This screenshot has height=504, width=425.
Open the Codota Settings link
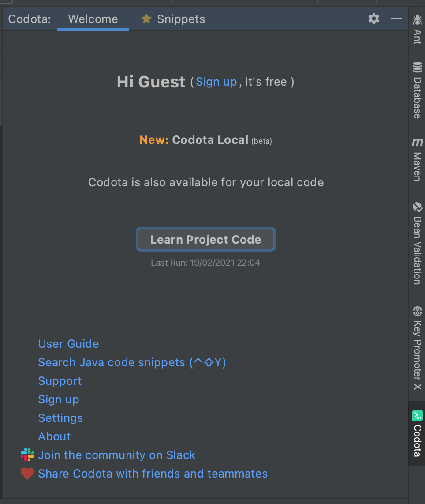tap(60, 418)
